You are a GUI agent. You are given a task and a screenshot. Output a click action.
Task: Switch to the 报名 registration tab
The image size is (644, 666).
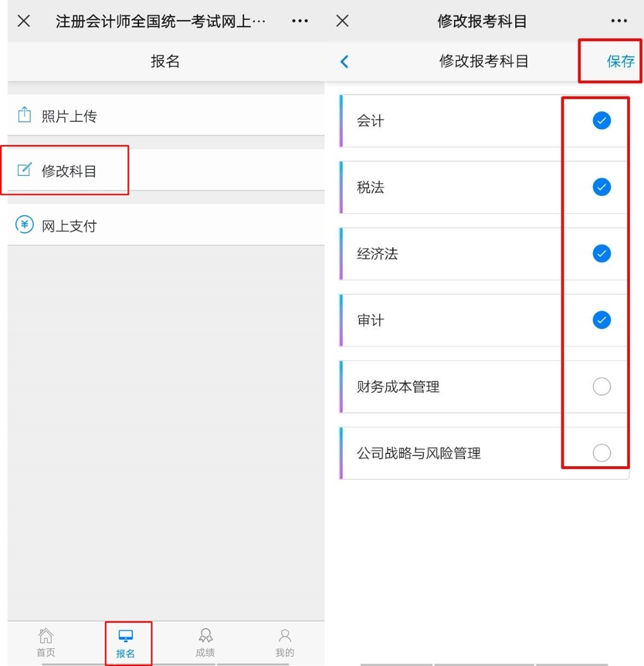pos(126,643)
